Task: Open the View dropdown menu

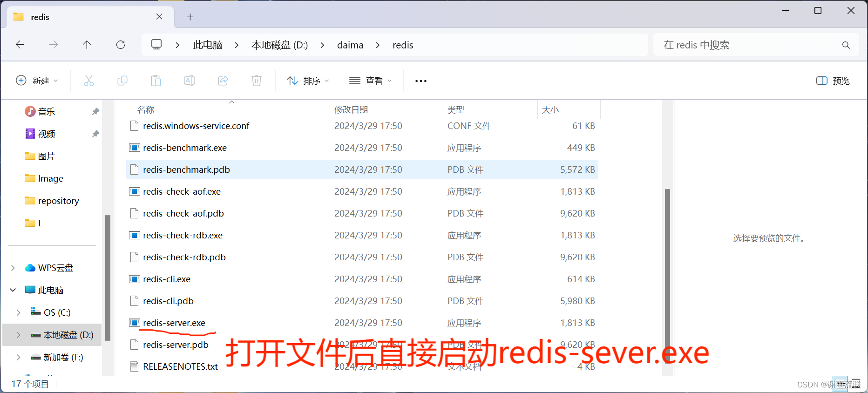Action: [x=371, y=81]
